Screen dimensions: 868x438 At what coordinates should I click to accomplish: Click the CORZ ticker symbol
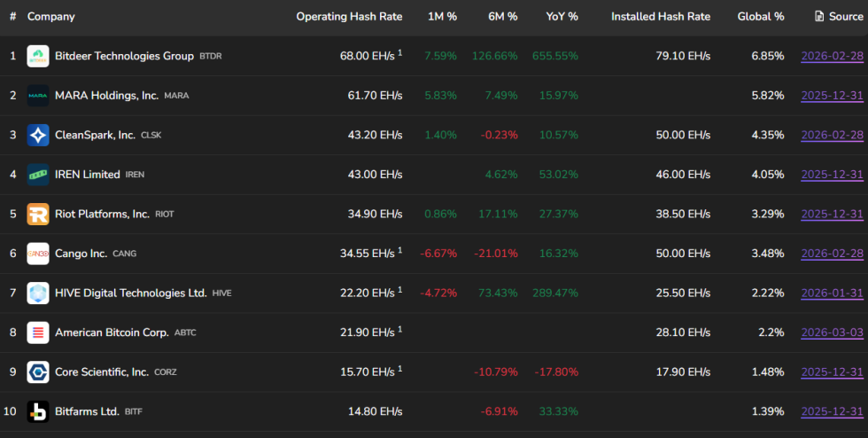click(166, 372)
